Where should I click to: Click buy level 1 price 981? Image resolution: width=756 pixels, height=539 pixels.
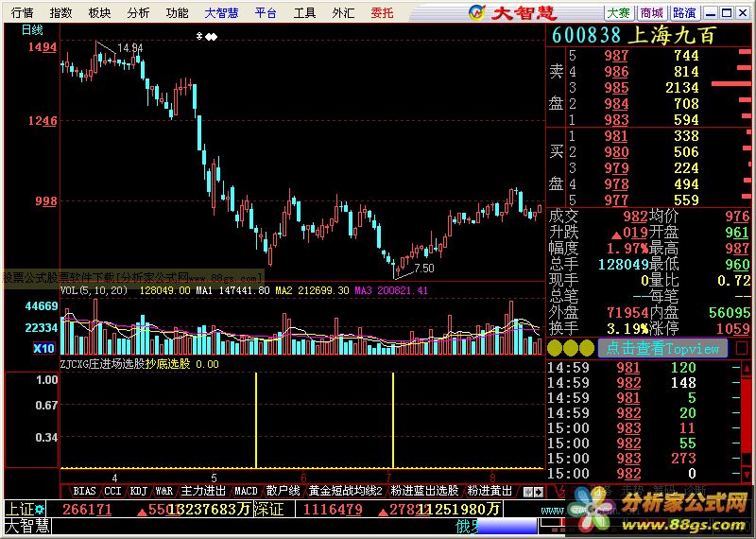(x=617, y=136)
